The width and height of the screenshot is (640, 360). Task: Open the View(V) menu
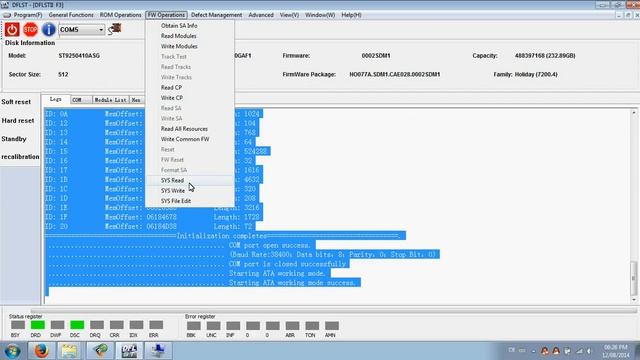(289, 15)
